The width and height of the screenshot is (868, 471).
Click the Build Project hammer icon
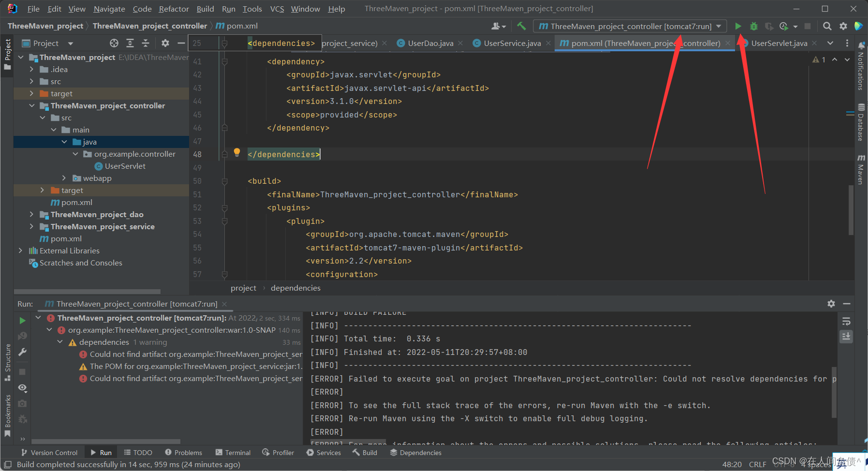click(521, 26)
